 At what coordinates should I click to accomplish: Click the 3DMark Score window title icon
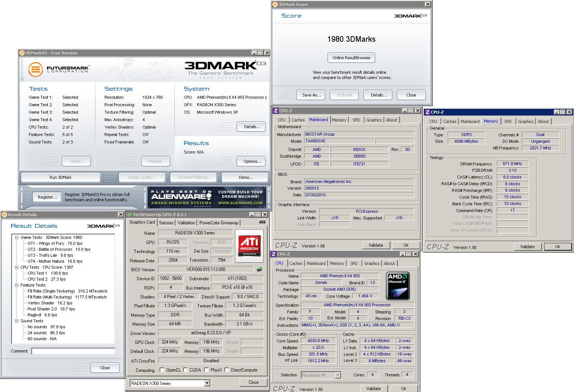[x=275, y=4]
